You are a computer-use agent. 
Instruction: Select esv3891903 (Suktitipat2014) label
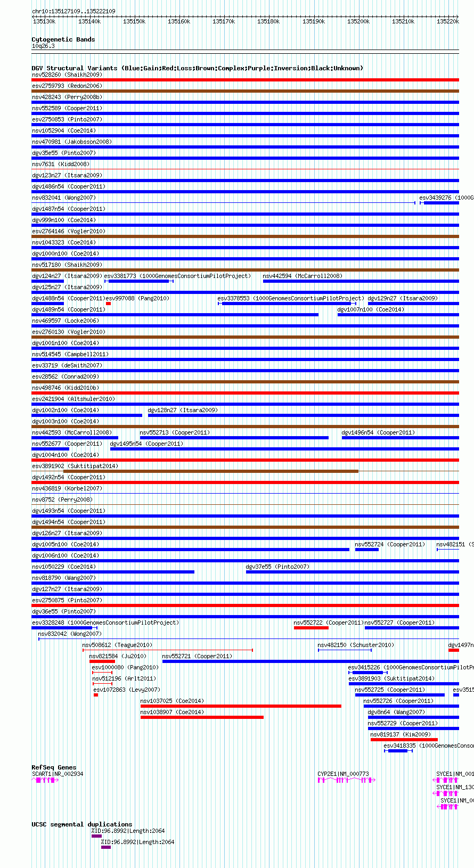click(x=392, y=678)
